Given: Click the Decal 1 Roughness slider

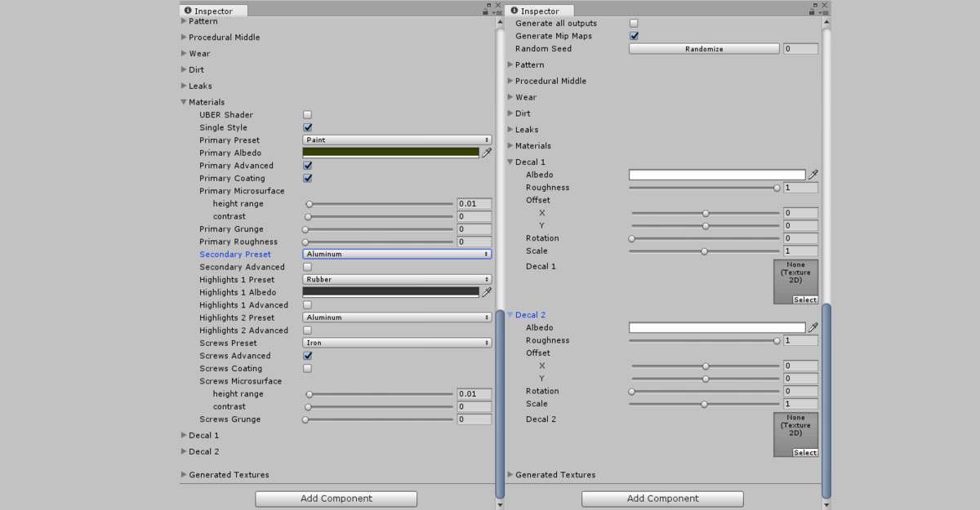Looking at the screenshot, I should (x=705, y=188).
